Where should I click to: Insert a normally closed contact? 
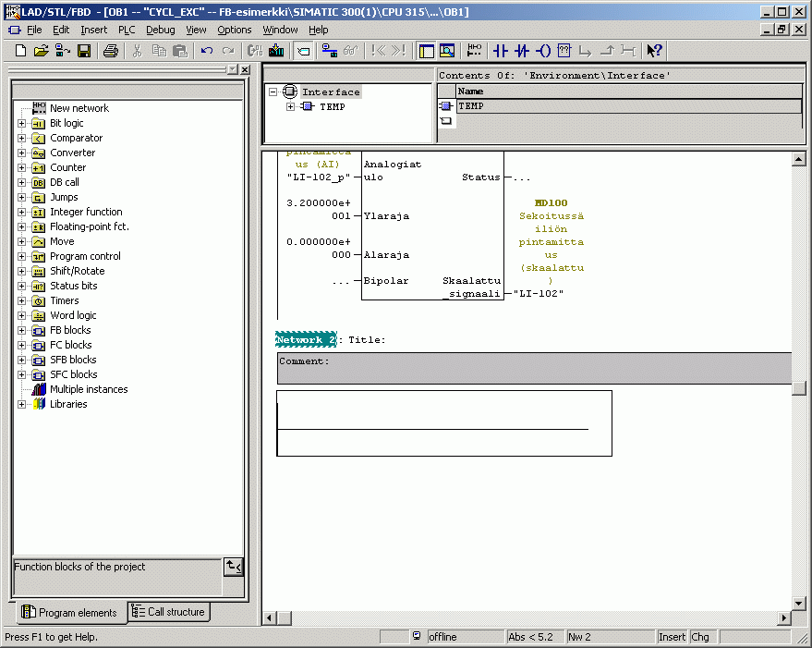point(522,51)
